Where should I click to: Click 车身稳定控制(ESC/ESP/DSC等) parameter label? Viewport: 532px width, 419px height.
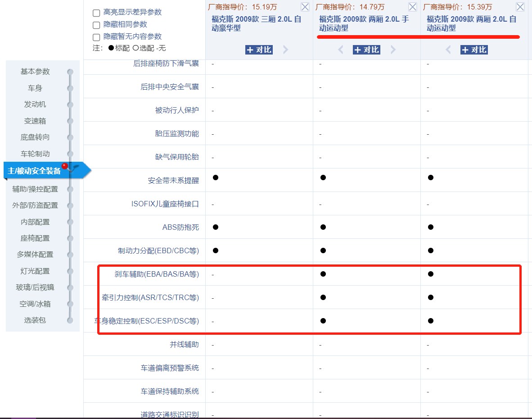tap(147, 321)
